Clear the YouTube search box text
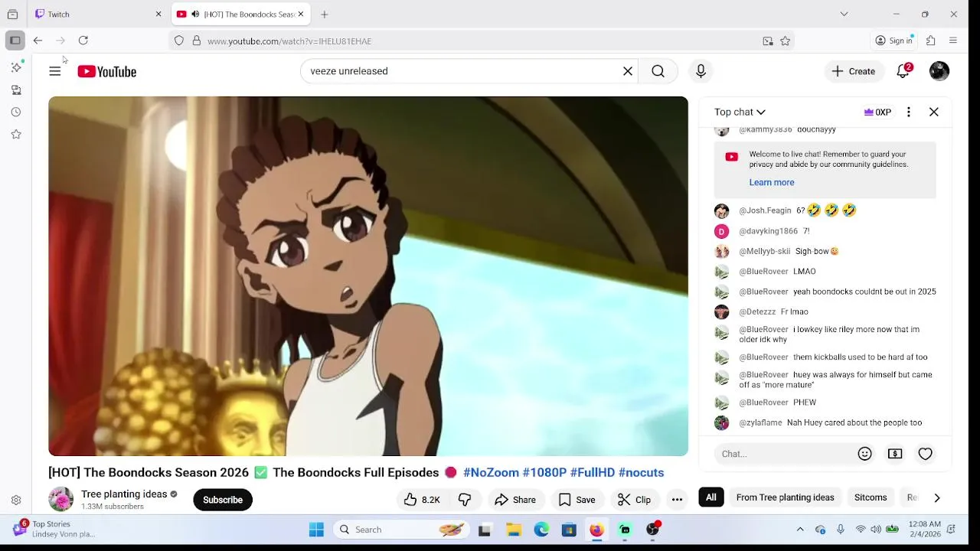The image size is (980, 551). tap(628, 71)
